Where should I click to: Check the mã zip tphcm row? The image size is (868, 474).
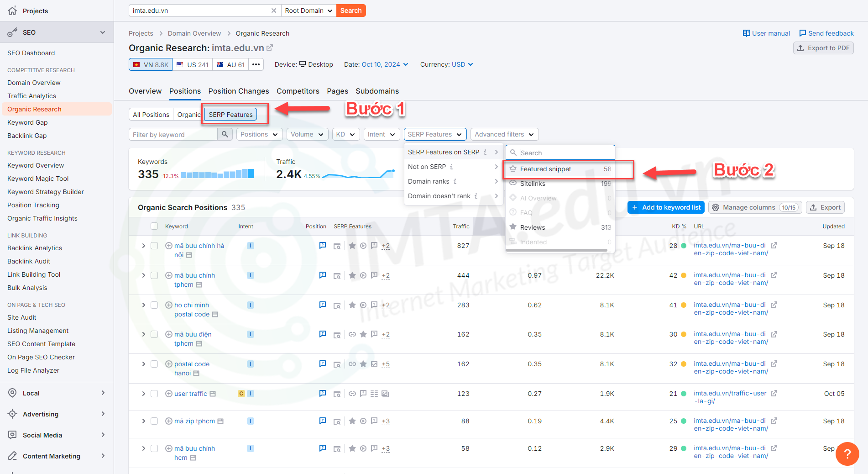[x=154, y=421]
